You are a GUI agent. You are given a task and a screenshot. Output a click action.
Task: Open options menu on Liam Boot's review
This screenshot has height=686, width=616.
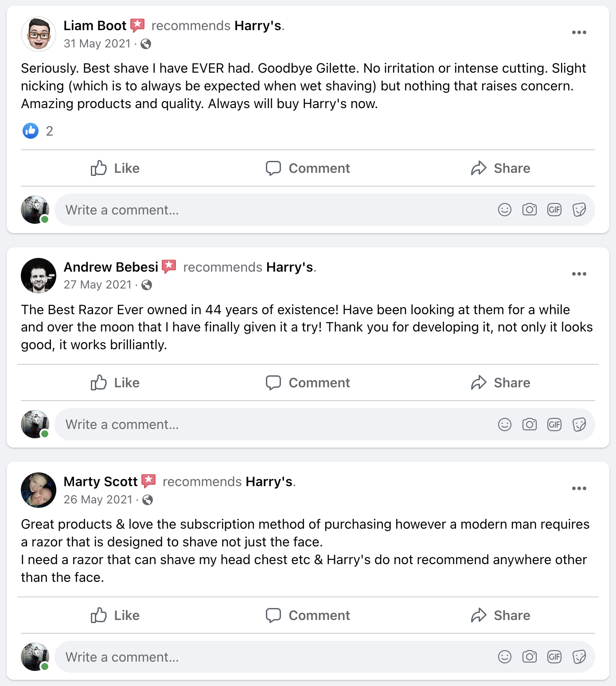(579, 32)
